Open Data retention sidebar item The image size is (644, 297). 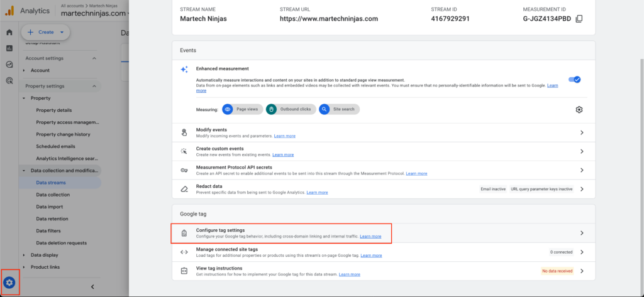coord(52,219)
